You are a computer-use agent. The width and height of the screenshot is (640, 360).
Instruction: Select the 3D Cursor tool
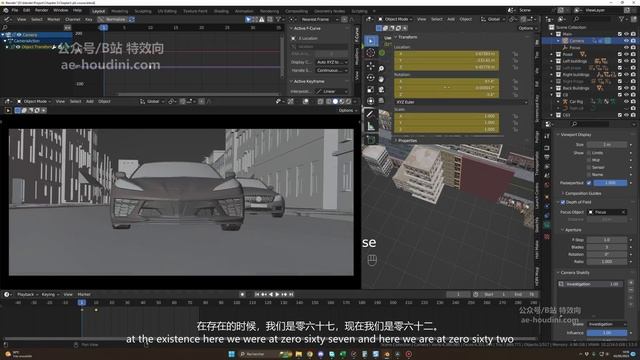pos(371,53)
